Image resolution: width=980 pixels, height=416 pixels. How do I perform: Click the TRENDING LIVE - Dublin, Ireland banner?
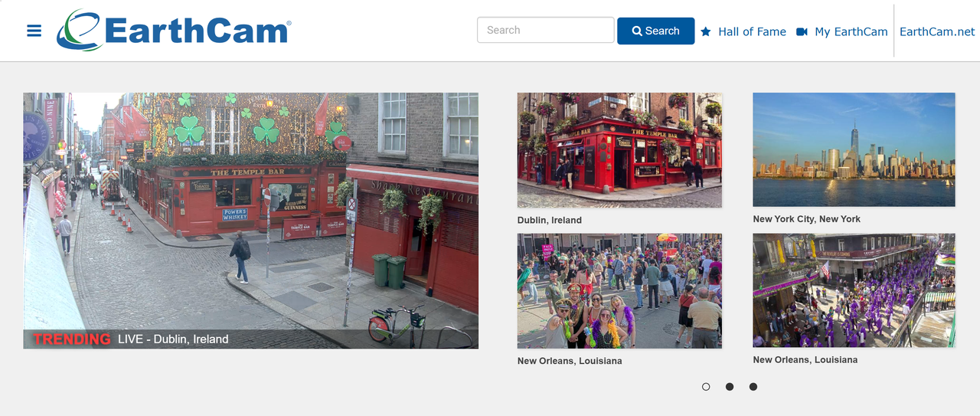pyautogui.click(x=130, y=339)
